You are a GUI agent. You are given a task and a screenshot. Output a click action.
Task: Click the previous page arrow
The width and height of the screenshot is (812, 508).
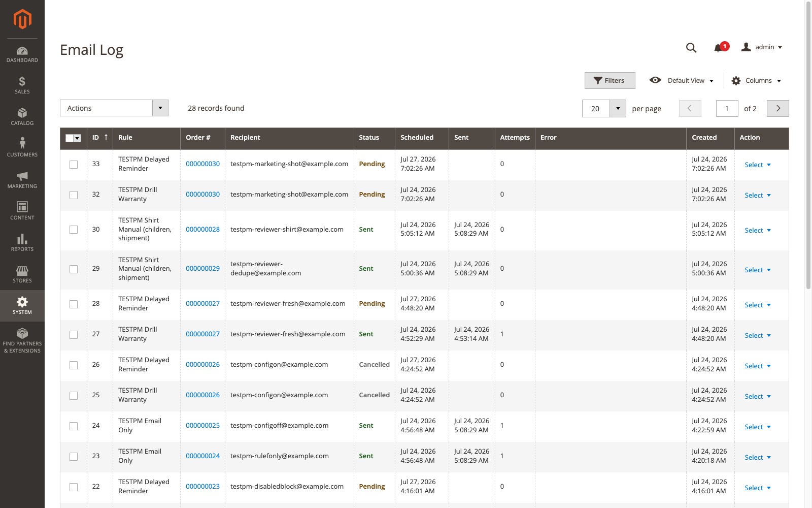(x=690, y=108)
